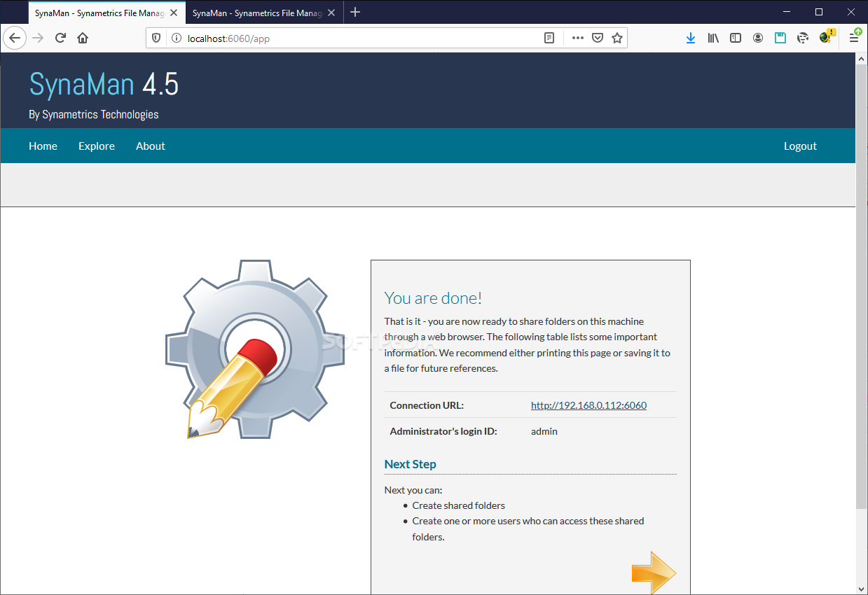Open page actions three-dots menu
Image resolution: width=868 pixels, height=595 pixels.
coord(578,38)
